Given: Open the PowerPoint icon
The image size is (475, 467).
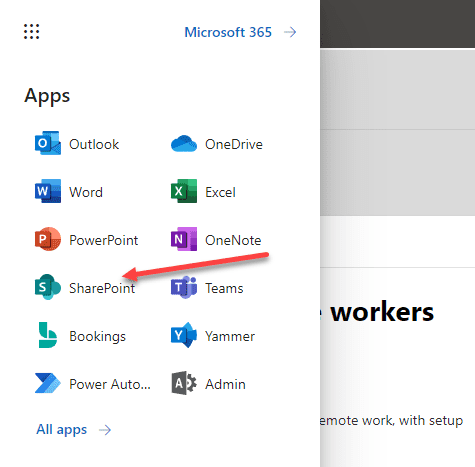Looking at the screenshot, I should (48, 239).
